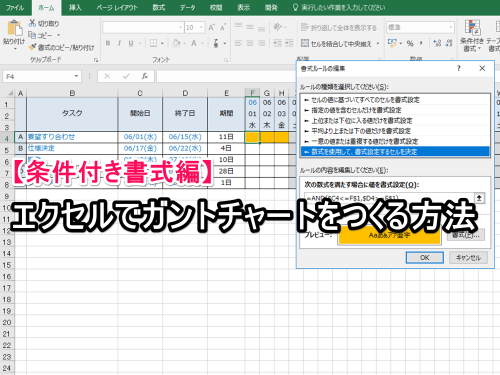Select the end date cell "06/22(水)"

[185, 148]
